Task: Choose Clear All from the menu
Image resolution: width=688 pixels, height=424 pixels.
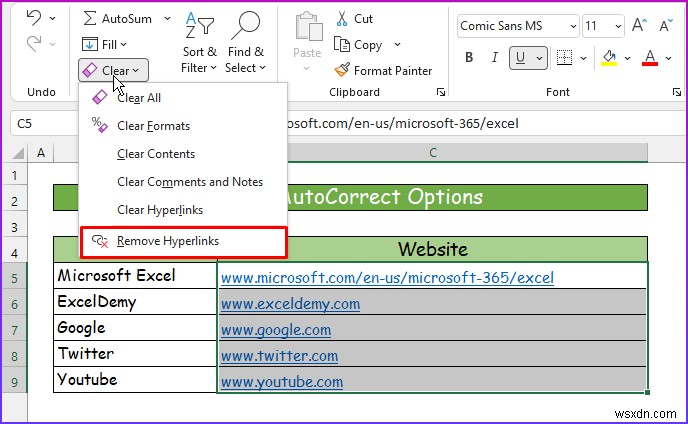Action: tap(183, 97)
